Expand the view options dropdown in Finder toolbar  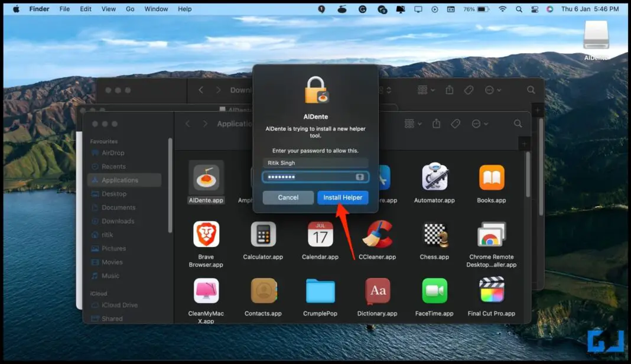click(x=412, y=123)
